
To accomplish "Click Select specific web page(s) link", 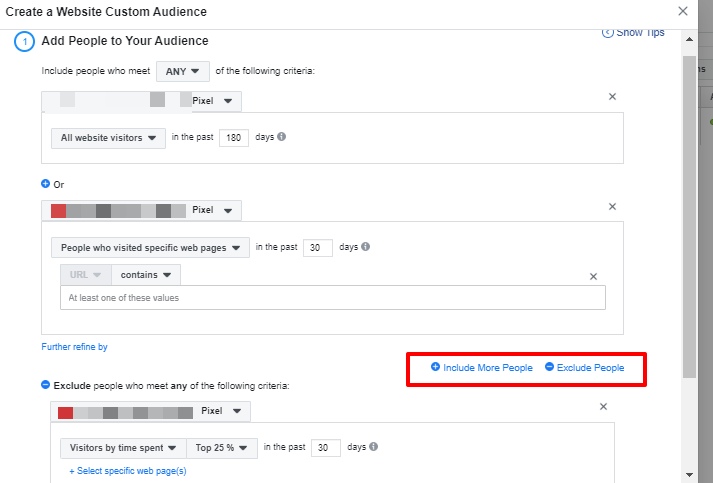I will pyautogui.click(x=127, y=471).
